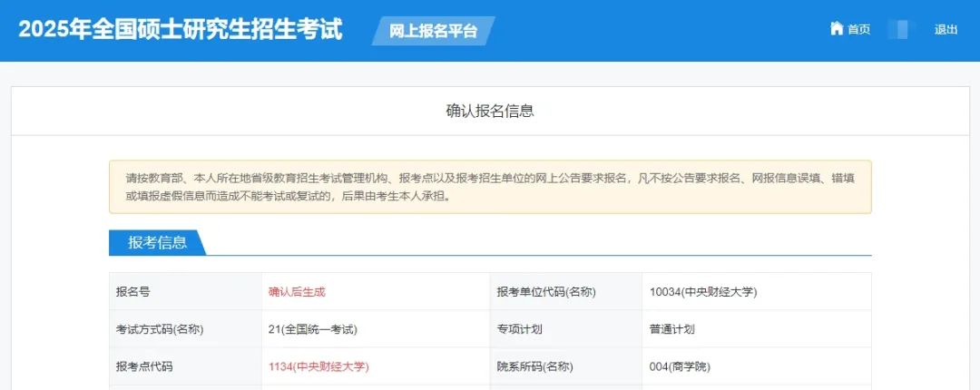Click the 报考点代码 label
980x390 pixels.
[x=143, y=367]
